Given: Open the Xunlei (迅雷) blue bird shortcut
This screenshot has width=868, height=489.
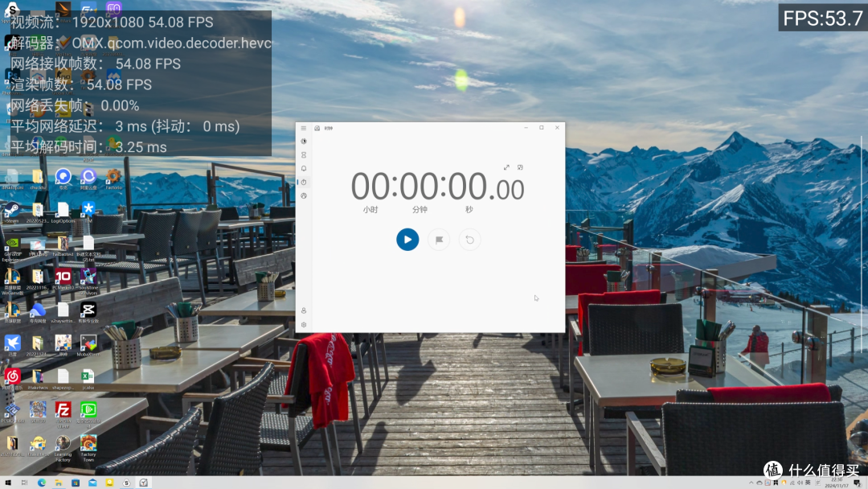Looking at the screenshot, I should tap(11, 346).
